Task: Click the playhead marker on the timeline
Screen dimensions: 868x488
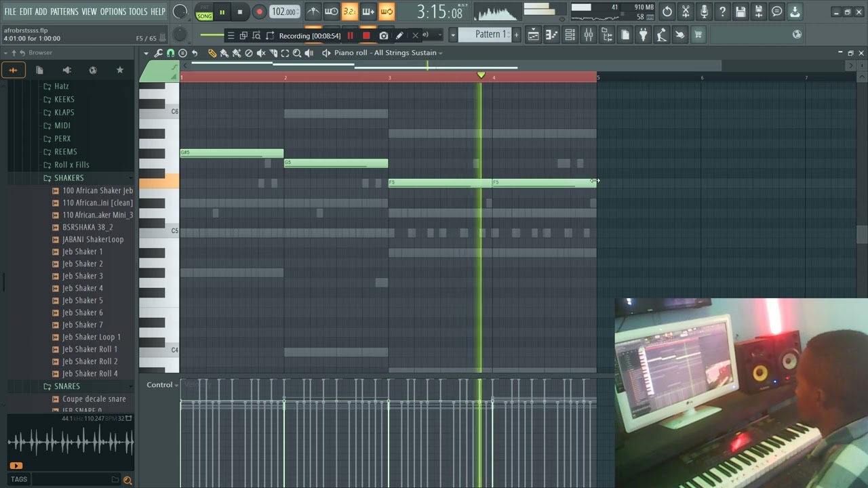Action: 481,75
